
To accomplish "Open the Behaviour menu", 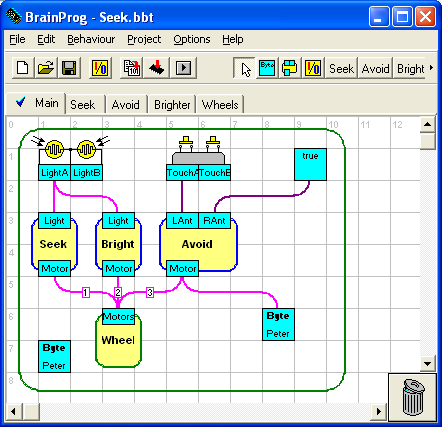I will [91, 39].
